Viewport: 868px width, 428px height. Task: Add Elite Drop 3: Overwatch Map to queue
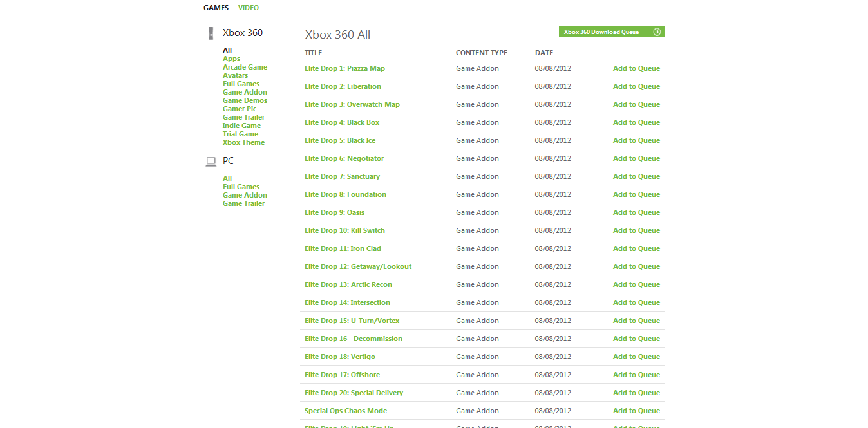coord(636,104)
